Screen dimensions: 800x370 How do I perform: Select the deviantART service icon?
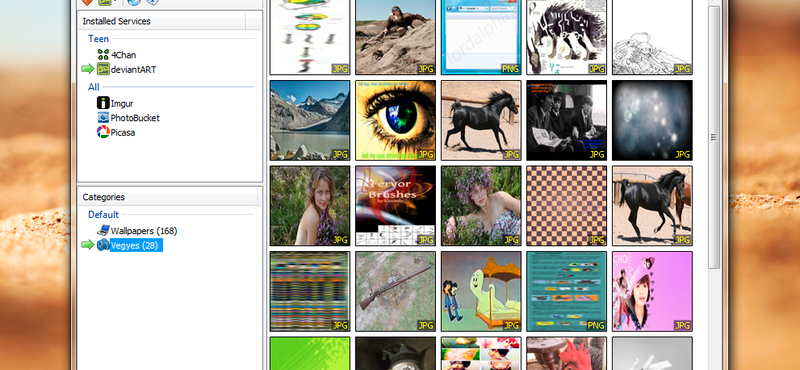[x=103, y=69]
